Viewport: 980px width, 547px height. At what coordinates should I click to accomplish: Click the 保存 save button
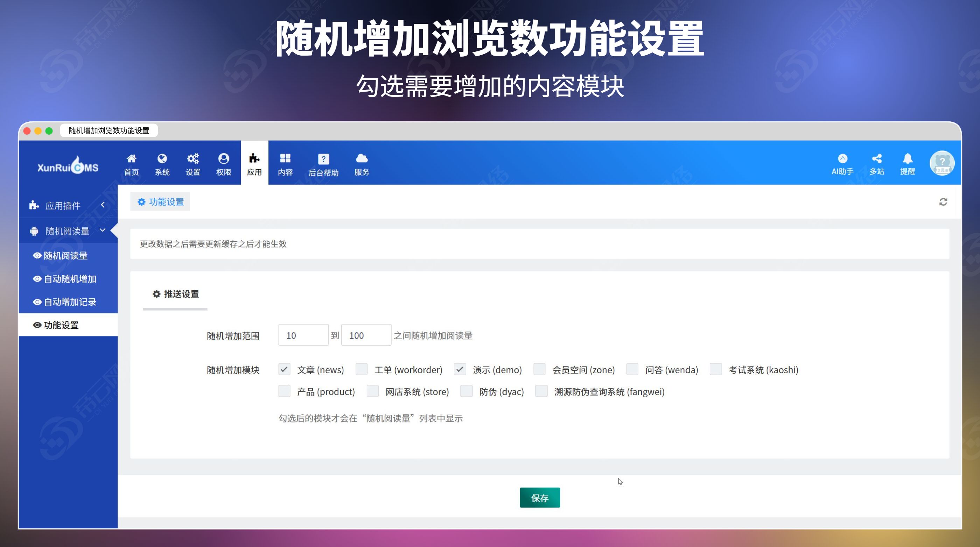tap(539, 497)
